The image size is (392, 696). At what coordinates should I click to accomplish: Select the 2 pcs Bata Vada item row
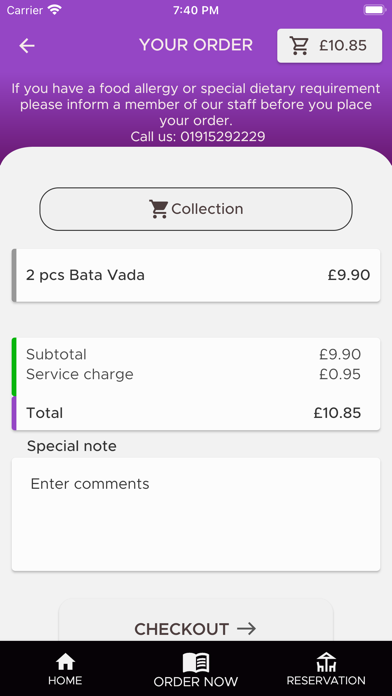click(196, 275)
